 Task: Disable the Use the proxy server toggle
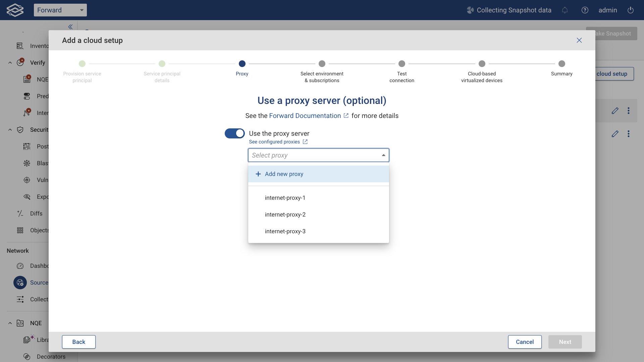(x=234, y=133)
